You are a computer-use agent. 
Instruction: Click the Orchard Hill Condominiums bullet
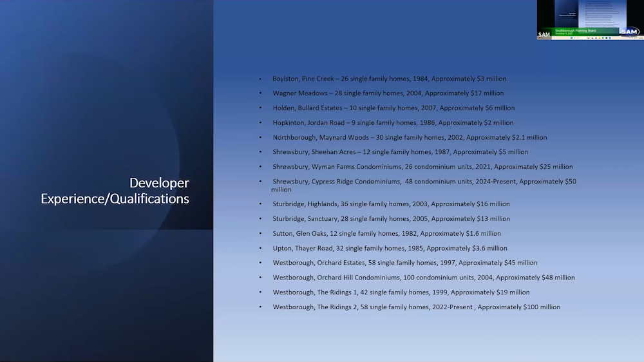[423, 278]
